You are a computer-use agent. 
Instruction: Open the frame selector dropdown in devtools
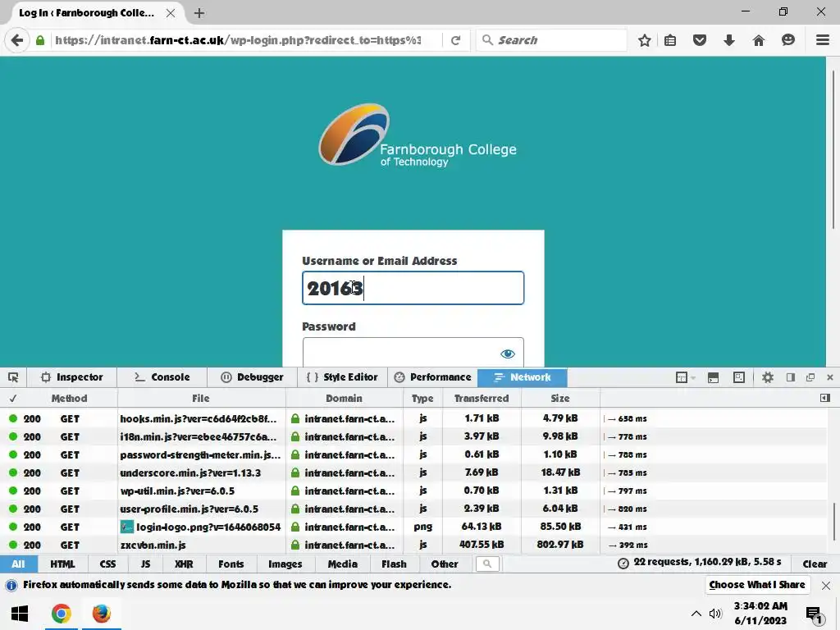click(x=685, y=377)
